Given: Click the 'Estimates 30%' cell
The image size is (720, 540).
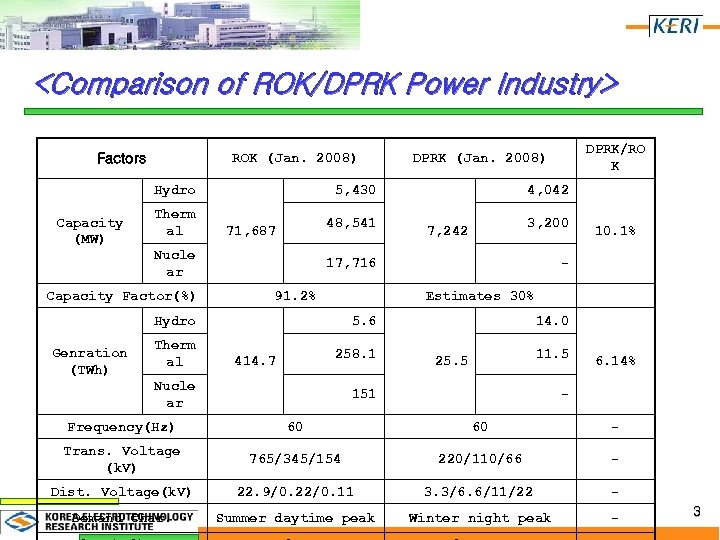Looking at the screenshot, I should pyautogui.click(x=480, y=296).
